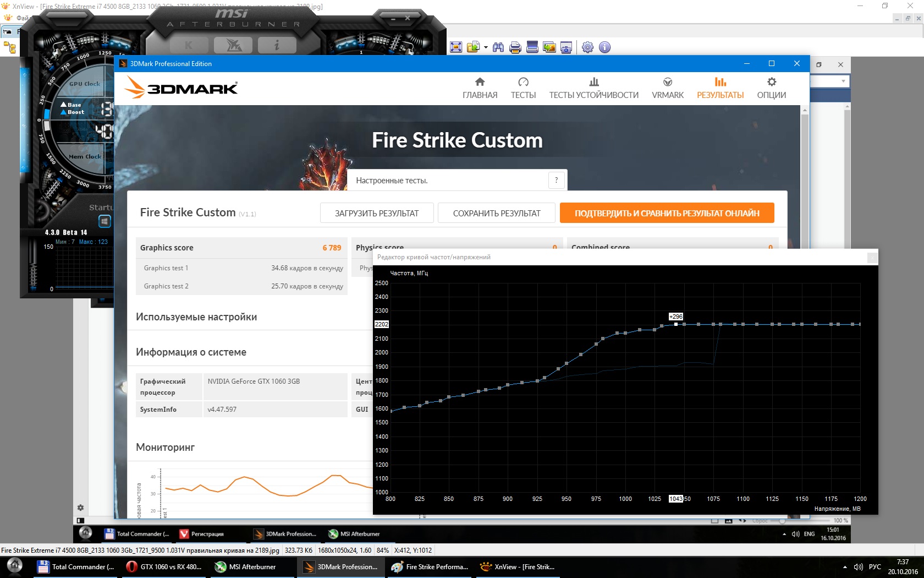Screen dimensions: 924x578
Task: Go to the VRMARK tab
Action: (x=668, y=88)
